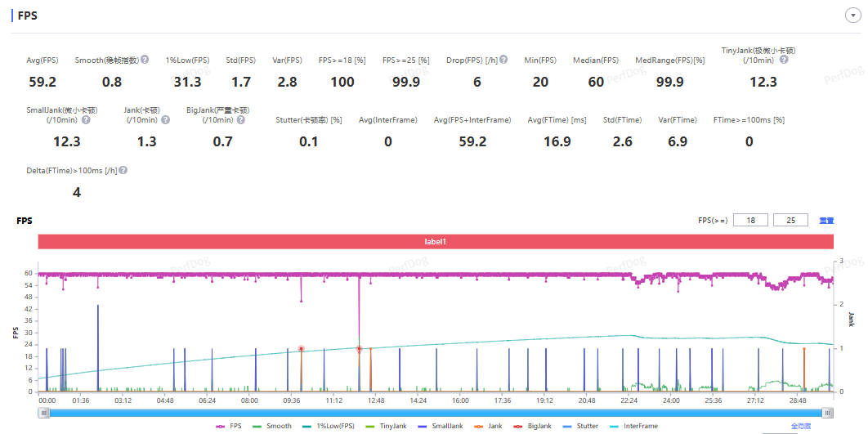
Task: Toggle the FPS series in the legend
Action: [229, 427]
